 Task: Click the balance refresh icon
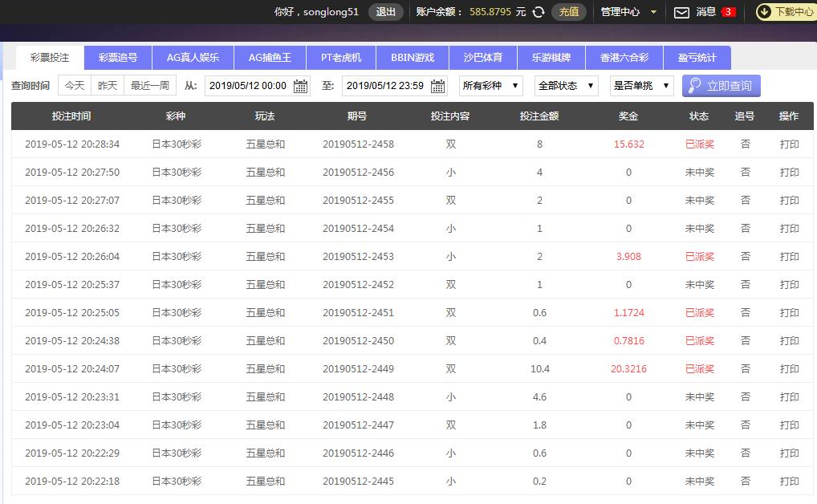pyautogui.click(x=539, y=12)
